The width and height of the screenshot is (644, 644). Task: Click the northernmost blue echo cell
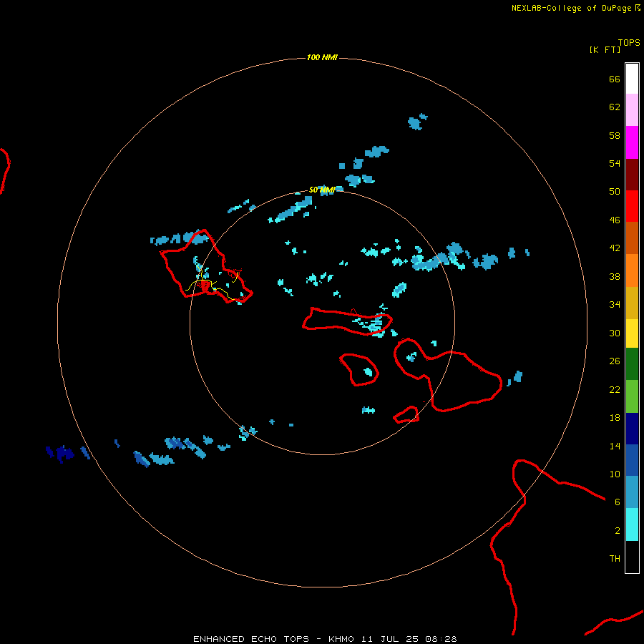point(417,122)
